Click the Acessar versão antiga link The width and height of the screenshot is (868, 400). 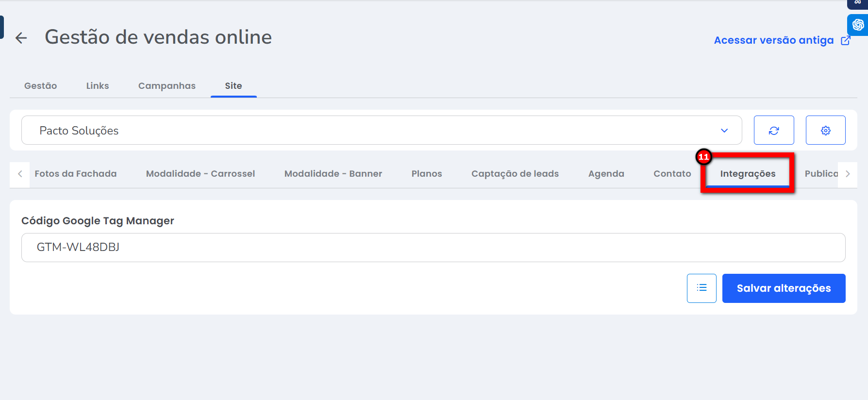pyautogui.click(x=774, y=40)
